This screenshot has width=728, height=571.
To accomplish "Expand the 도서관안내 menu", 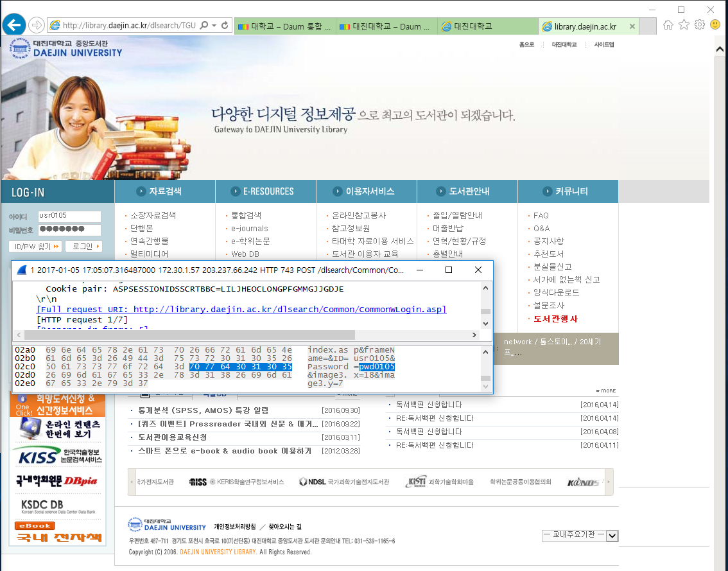I will tap(467, 191).
